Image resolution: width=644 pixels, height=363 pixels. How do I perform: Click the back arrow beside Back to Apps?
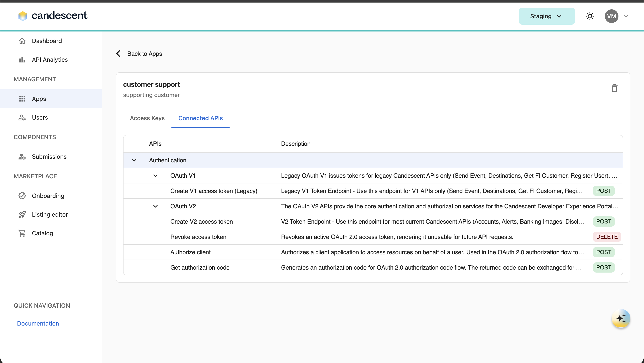click(118, 53)
